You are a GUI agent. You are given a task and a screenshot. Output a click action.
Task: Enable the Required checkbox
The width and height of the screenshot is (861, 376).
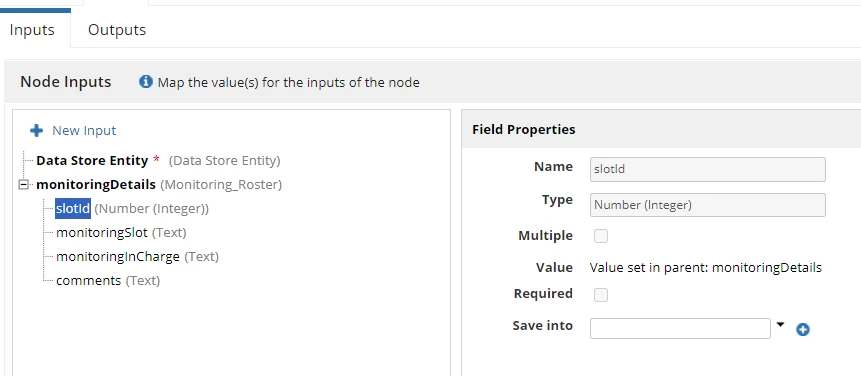(x=601, y=295)
